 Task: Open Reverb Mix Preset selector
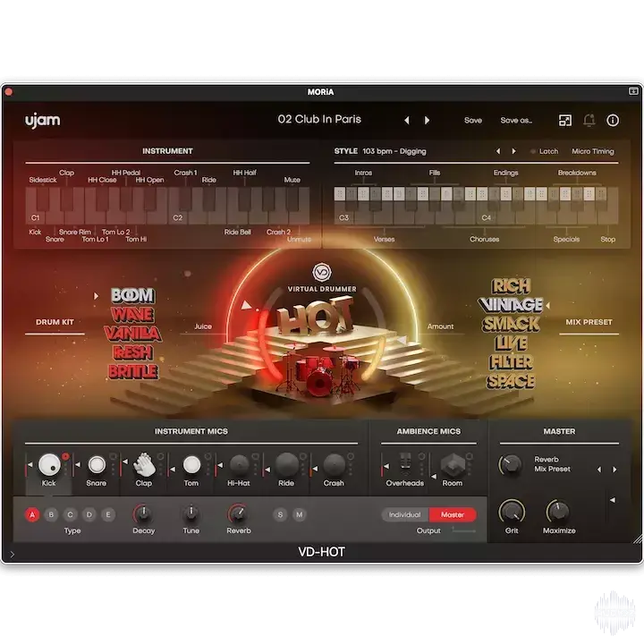coord(552,464)
